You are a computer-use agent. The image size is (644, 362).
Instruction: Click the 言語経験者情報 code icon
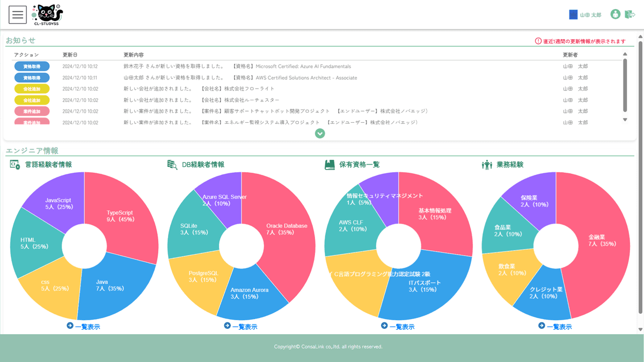[14, 165]
